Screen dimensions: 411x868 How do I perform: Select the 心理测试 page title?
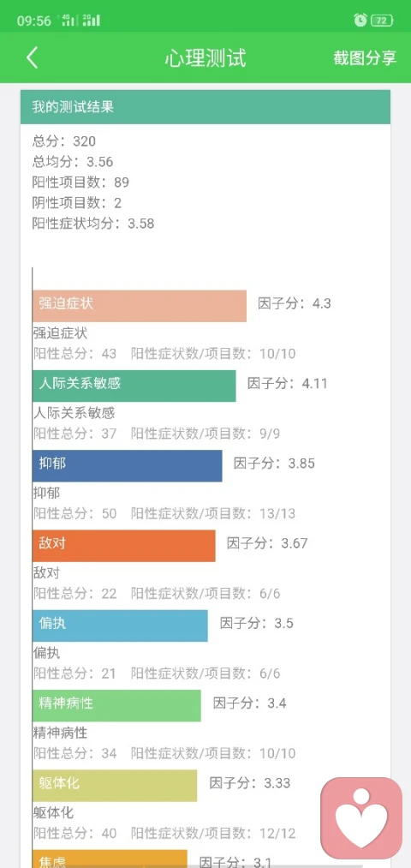click(205, 58)
